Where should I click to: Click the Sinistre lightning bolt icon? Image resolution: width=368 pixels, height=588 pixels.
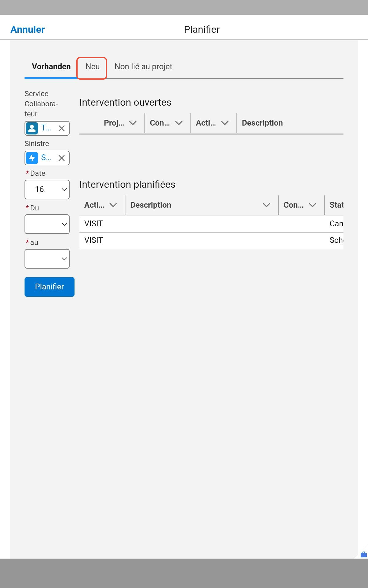coord(32,158)
